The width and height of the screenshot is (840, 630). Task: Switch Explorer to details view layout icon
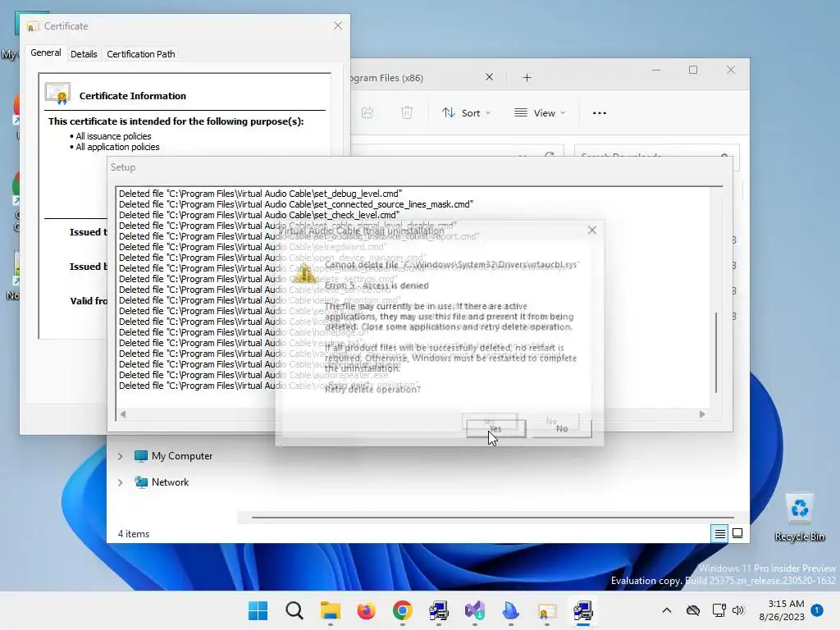click(x=719, y=533)
